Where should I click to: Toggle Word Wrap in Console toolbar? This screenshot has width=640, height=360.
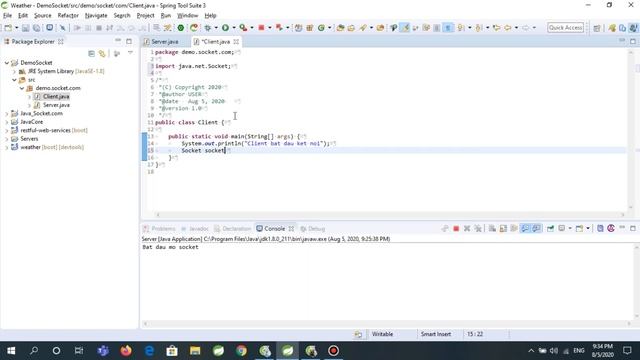point(514,229)
